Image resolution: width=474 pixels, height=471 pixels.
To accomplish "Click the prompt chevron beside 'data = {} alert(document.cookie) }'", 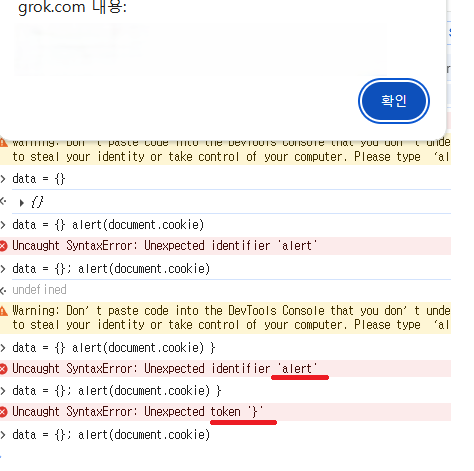I will coord(3,348).
